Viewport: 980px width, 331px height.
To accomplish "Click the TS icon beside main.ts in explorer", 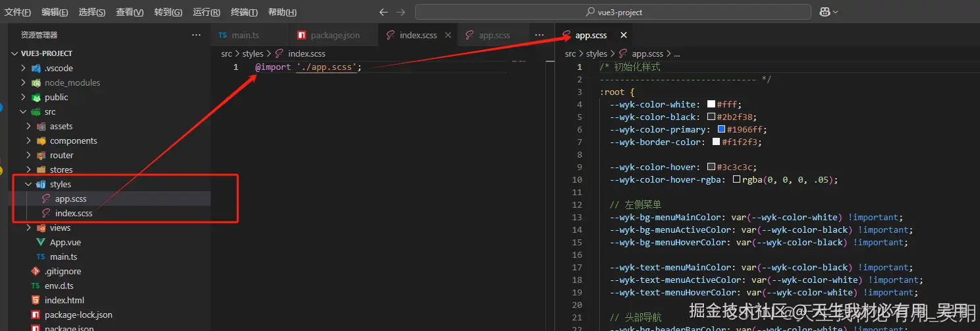I will point(41,256).
